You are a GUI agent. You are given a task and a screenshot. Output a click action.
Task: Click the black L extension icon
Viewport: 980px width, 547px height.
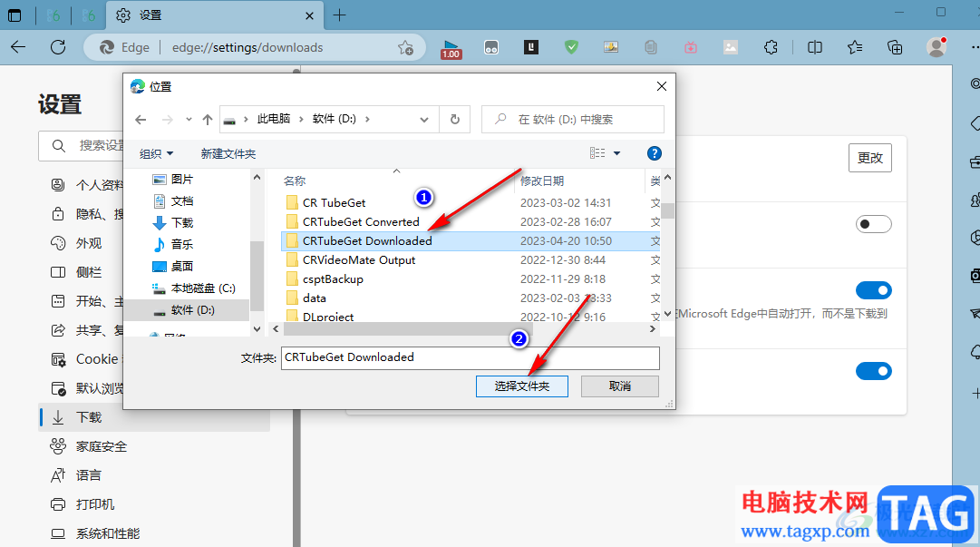531,47
